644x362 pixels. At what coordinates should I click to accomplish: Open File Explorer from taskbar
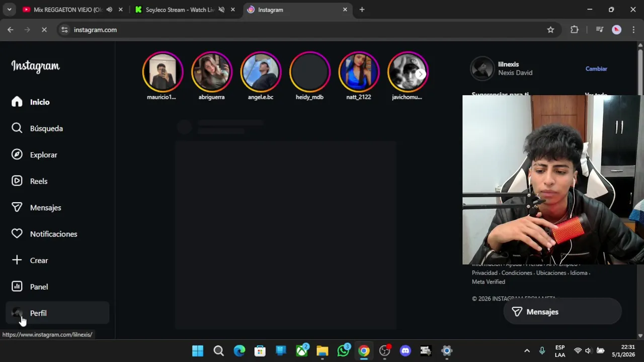coord(323,350)
